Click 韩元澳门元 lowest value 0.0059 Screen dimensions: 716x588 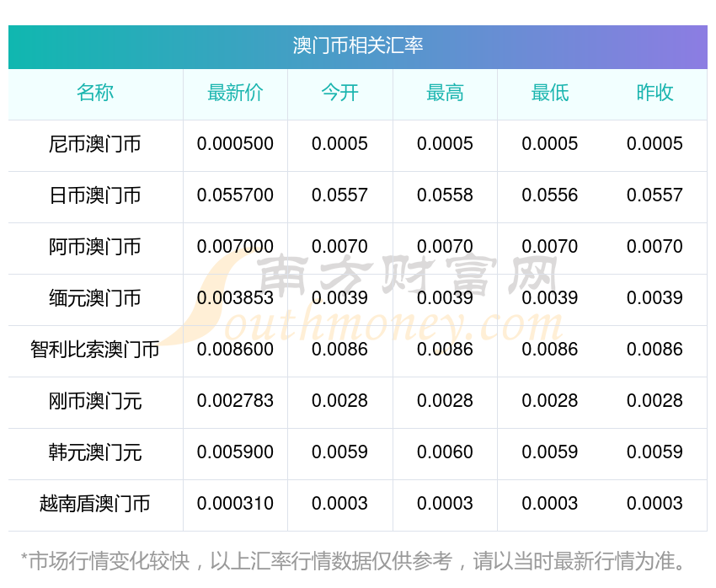pos(550,452)
